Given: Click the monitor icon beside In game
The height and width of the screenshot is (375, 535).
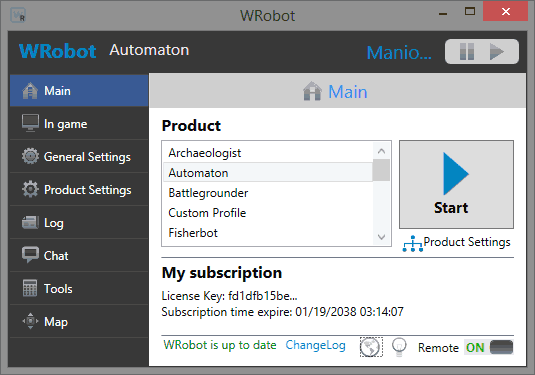Looking at the screenshot, I should [x=30, y=123].
